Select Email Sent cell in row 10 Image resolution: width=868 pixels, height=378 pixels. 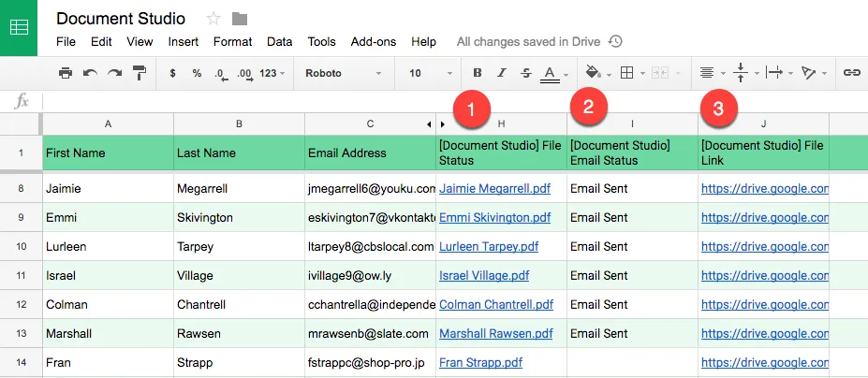click(x=632, y=246)
